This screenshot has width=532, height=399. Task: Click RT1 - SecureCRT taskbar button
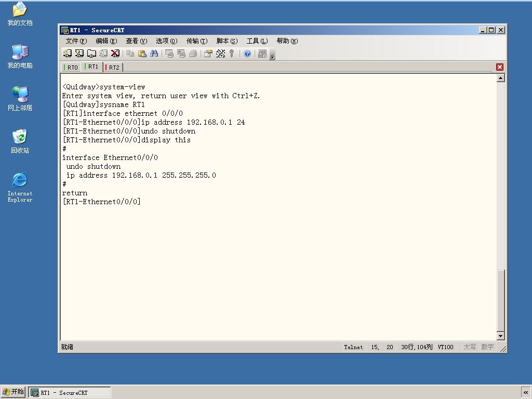point(70,393)
